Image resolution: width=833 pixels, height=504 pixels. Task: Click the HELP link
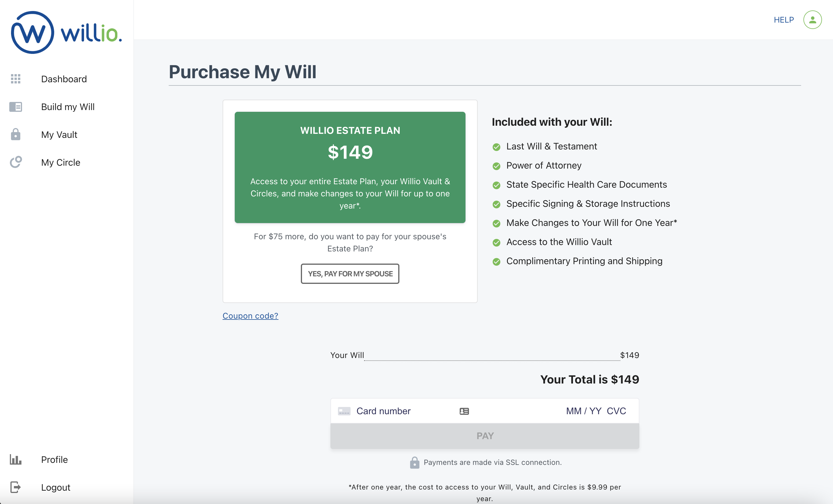[x=784, y=20]
